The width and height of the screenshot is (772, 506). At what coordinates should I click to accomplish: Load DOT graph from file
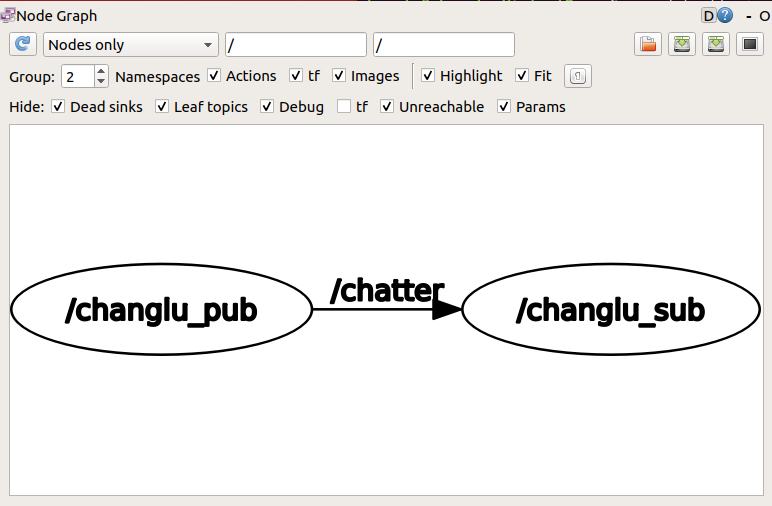click(647, 45)
